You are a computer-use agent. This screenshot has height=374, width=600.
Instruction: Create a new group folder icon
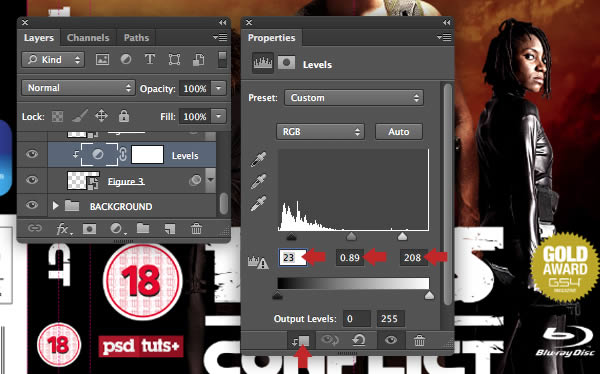[x=143, y=229]
